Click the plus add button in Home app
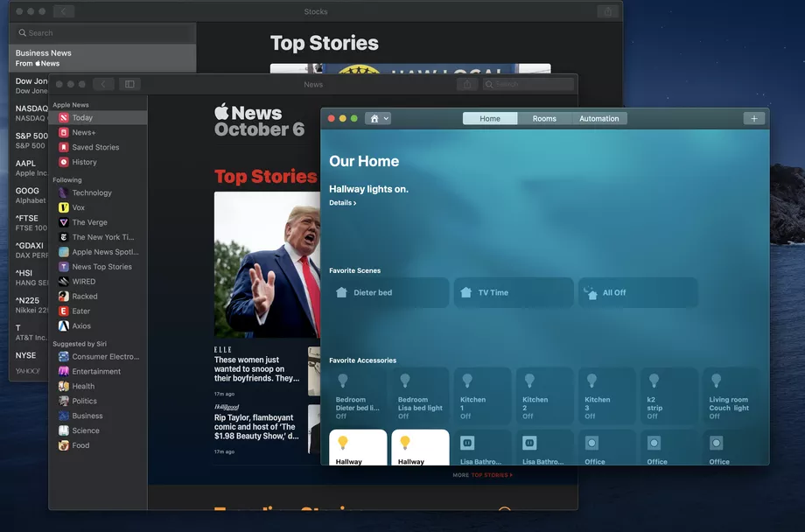The width and height of the screenshot is (805, 532). [x=753, y=119]
